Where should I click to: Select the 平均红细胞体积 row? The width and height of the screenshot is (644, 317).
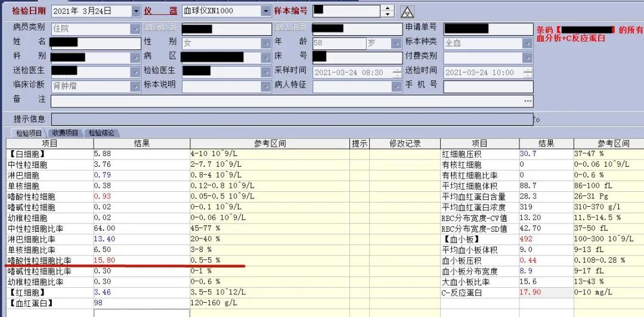point(542,187)
